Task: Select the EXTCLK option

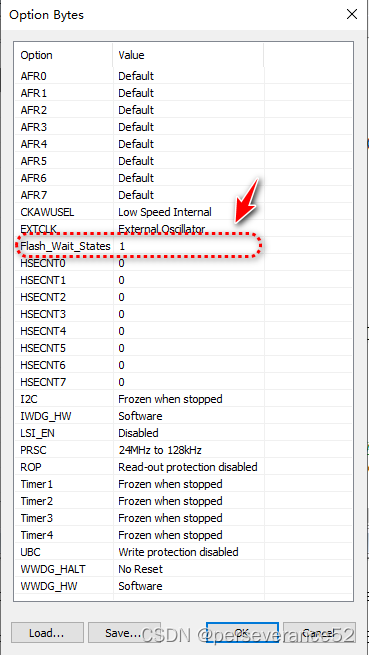Action: 38,229
